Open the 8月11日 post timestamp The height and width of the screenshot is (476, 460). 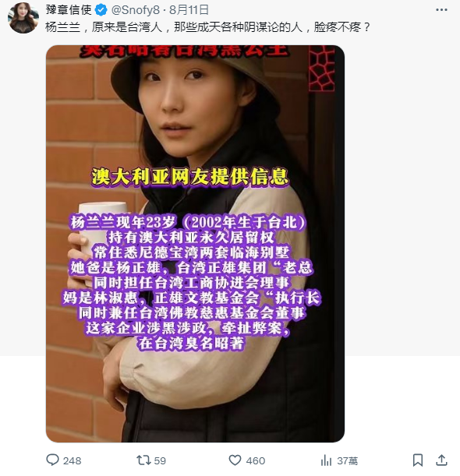click(189, 10)
